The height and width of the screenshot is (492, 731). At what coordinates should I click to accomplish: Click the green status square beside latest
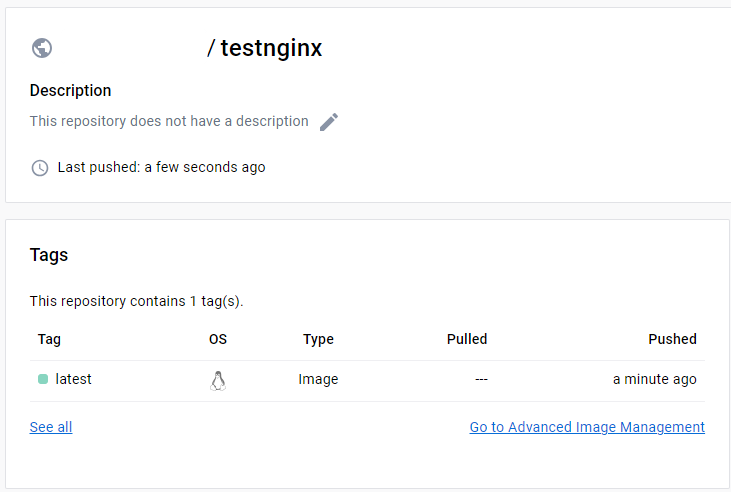[x=43, y=379]
